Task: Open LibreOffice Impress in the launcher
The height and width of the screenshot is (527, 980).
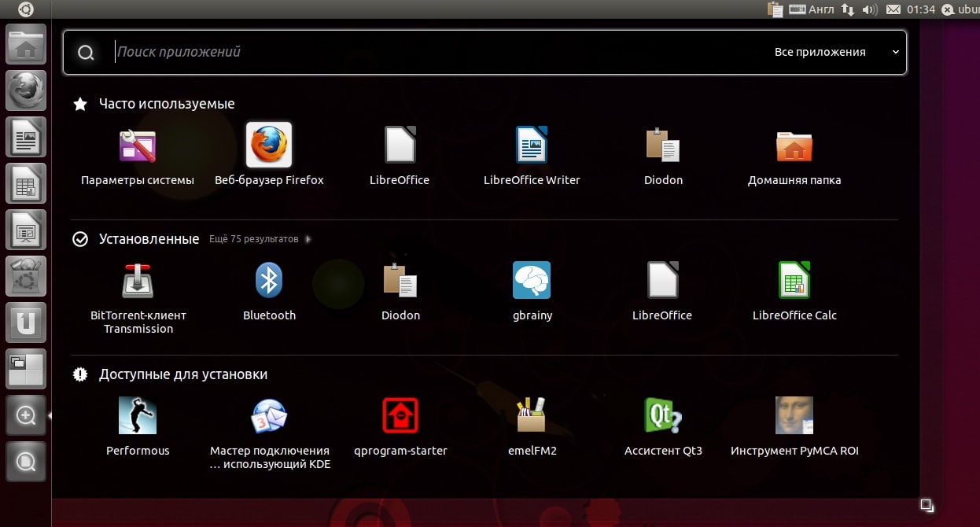Action: pos(27,230)
